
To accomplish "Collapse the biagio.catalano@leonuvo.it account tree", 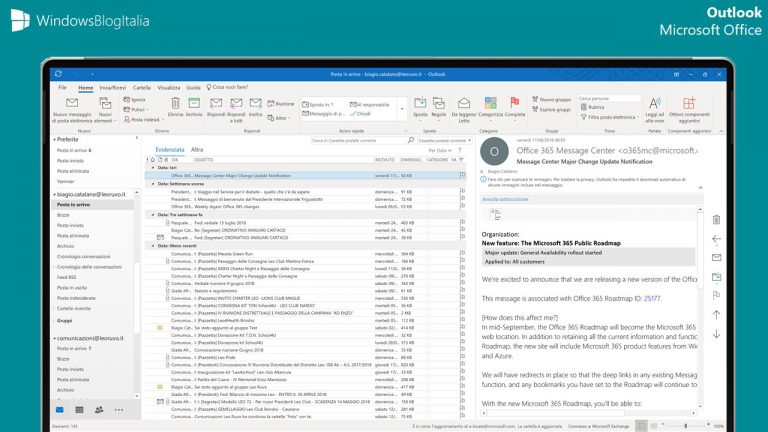I will coord(54,194).
